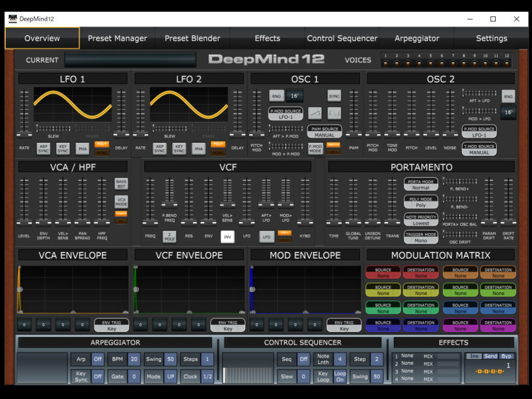Image resolution: width=532 pixels, height=399 pixels.
Task: Click the VCA MODE button
Action: [x=121, y=202]
